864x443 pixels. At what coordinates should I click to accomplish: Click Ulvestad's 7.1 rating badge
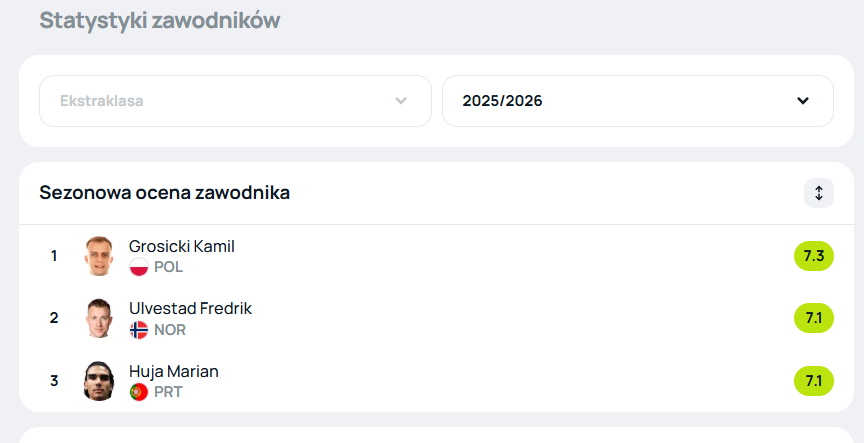click(x=814, y=318)
